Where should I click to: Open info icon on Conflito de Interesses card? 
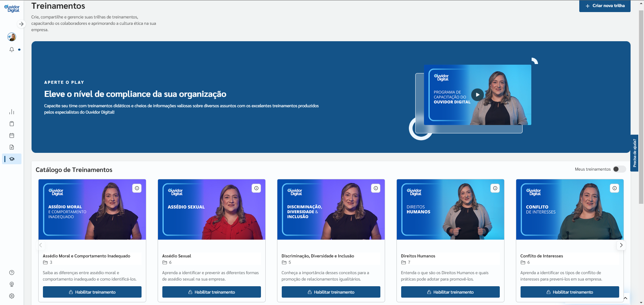click(x=614, y=188)
